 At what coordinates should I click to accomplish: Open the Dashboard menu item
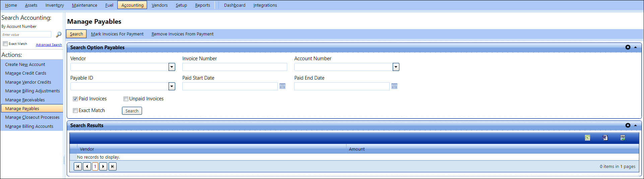tap(235, 5)
